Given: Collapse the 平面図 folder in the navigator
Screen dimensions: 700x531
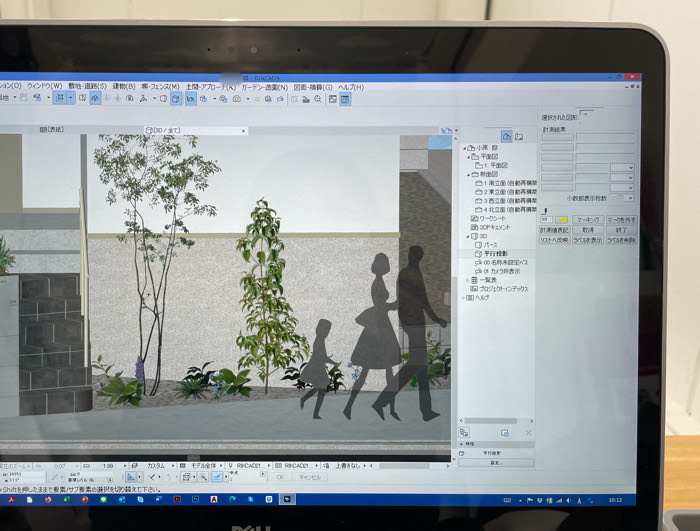Looking at the screenshot, I should [x=468, y=157].
